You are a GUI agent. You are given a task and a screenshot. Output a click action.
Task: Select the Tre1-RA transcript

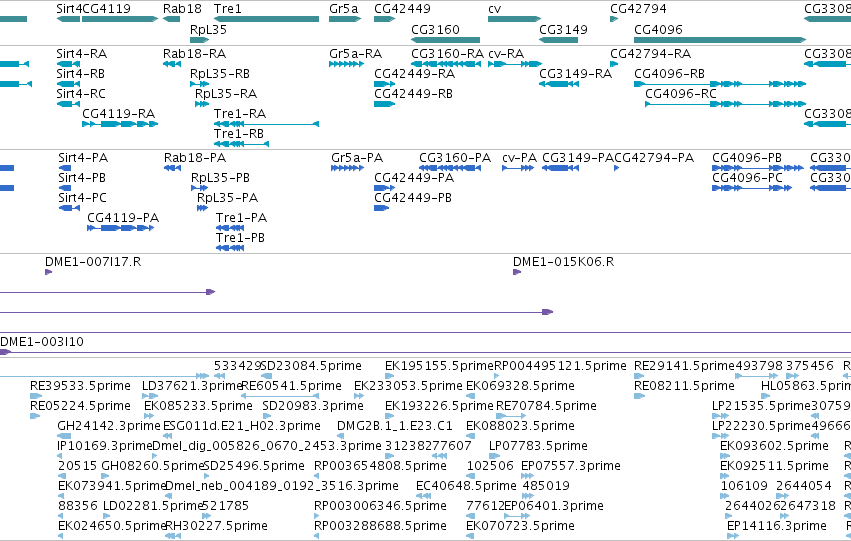[x=266, y=124]
